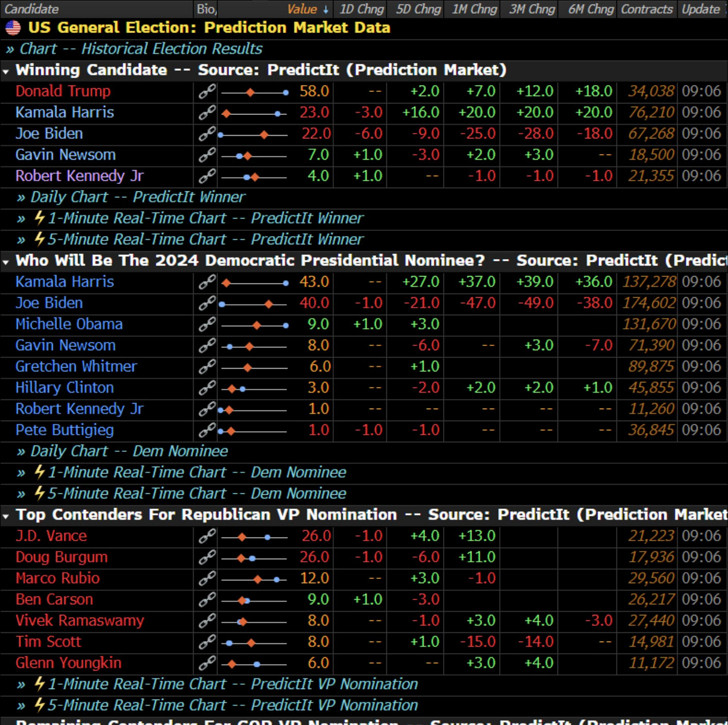Click the 5D Chng column header
Screen dimensions: 728x725
(418, 9)
